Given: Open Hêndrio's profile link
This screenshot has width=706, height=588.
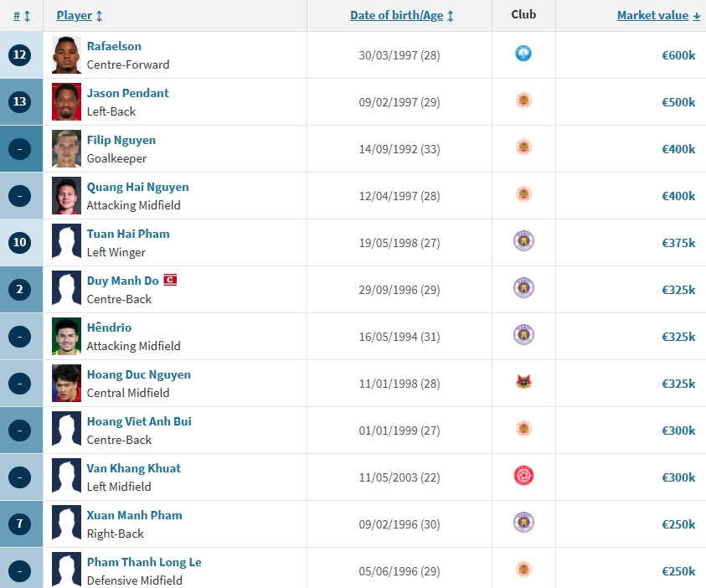Looking at the screenshot, I should (x=109, y=328).
